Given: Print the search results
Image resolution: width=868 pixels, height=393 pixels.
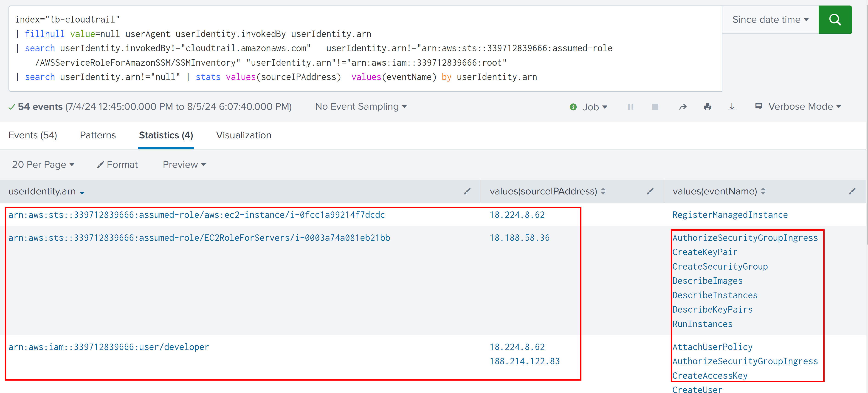Looking at the screenshot, I should pyautogui.click(x=707, y=107).
